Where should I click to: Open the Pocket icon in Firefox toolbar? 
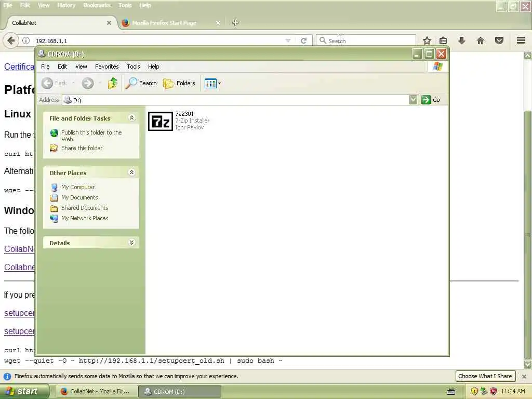point(499,41)
